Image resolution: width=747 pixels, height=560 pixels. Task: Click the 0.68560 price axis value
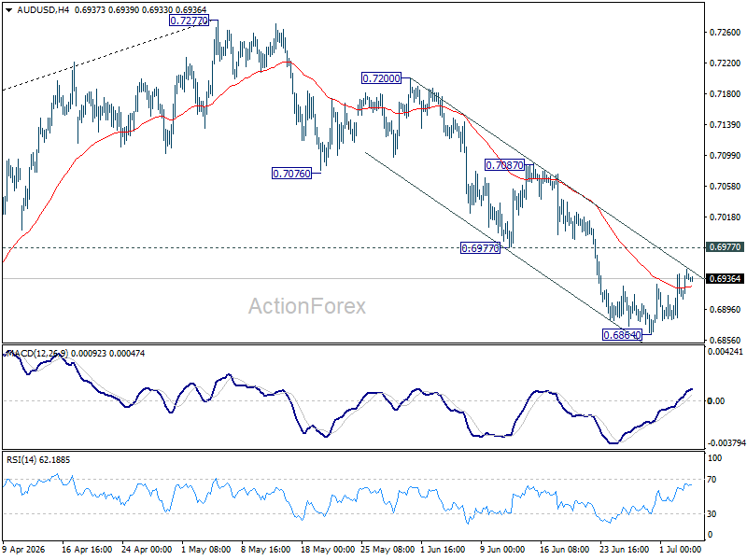point(726,340)
